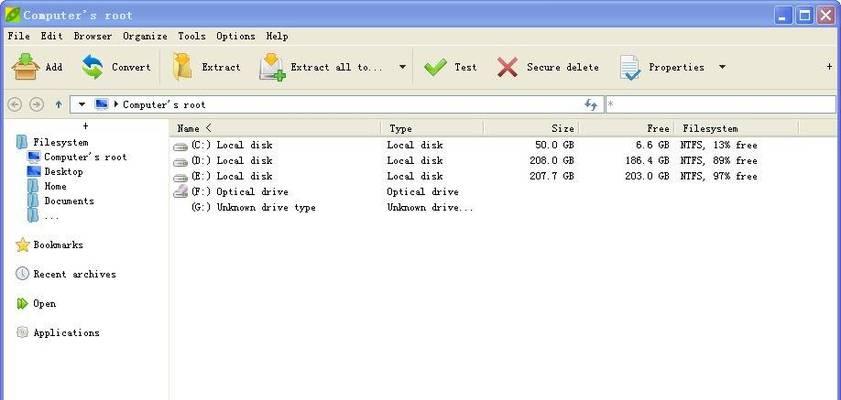Click the red Secure delete X icon
841x400 pixels.
click(507, 68)
